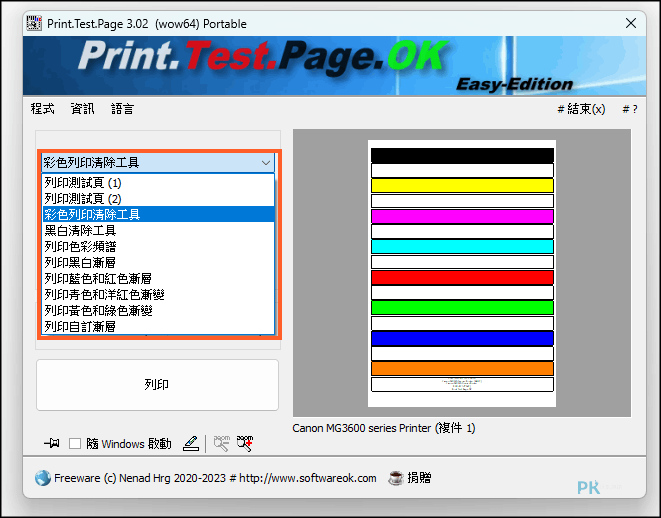Select 列印測試頁 (2) from the list

(158, 199)
